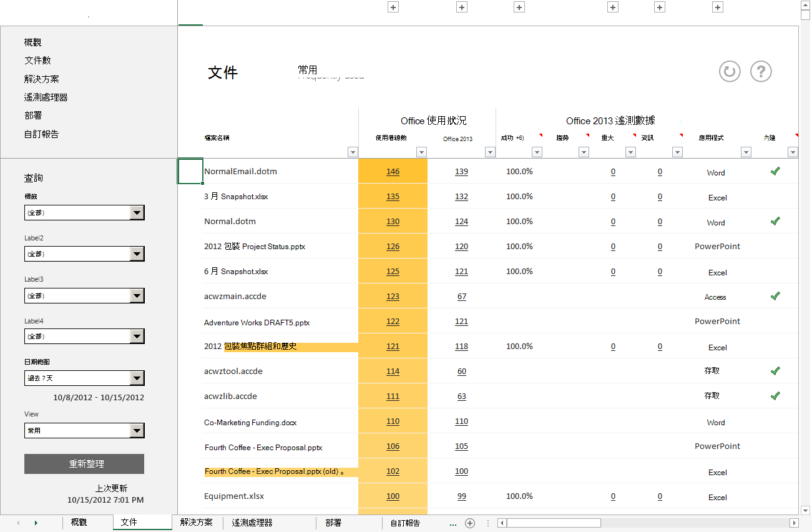Screen dimensions: 812x532
Task: Switch to the 解決方案 sheet tab
Action: [x=197, y=523]
